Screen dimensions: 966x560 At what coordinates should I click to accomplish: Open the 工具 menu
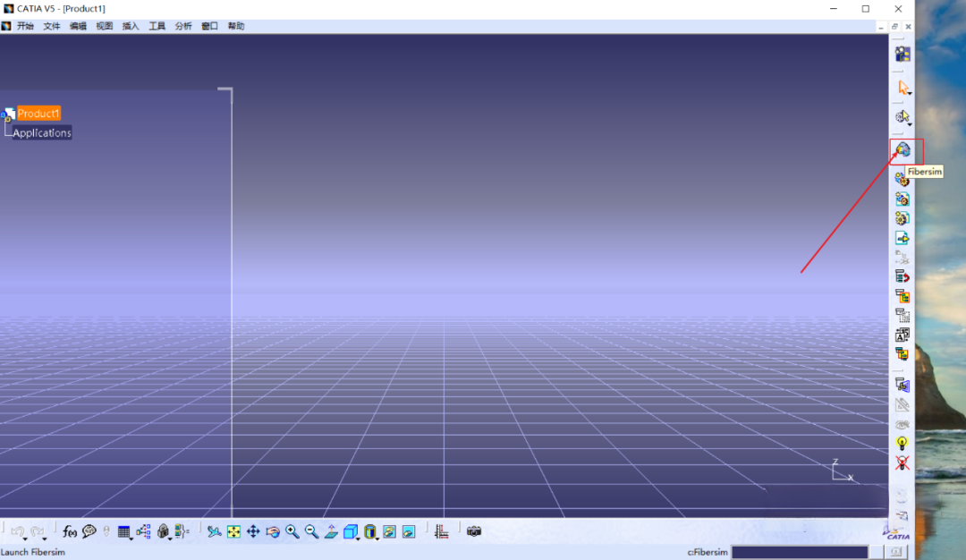pos(157,26)
